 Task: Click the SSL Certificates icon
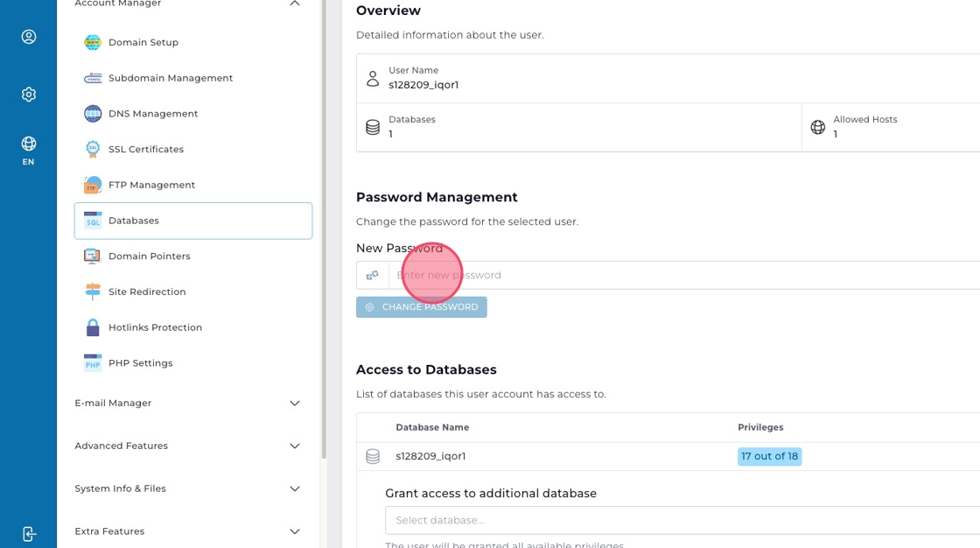(x=93, y=150)
